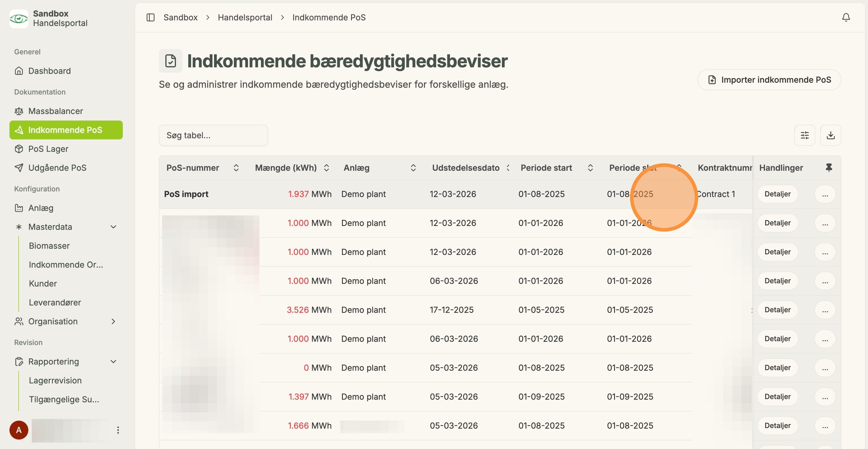The width and height of the screenshot is (868, 449).
Task: Open the notifications bell
Action: coord(846,17)
